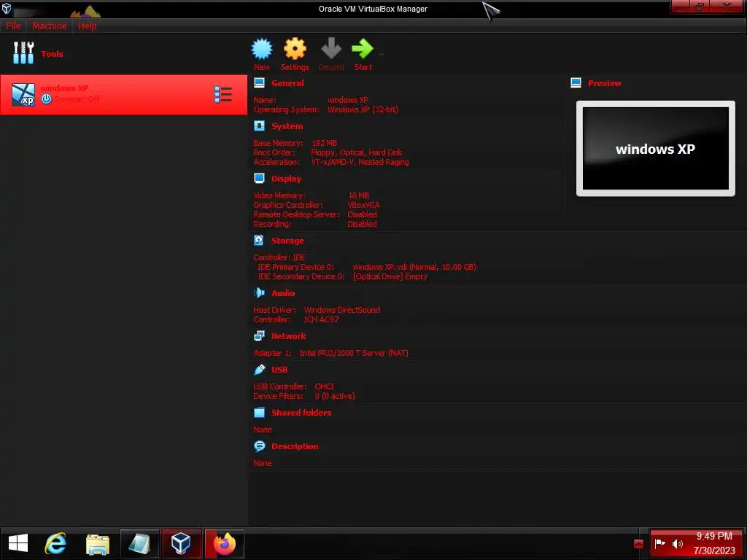Click the New virtual machine icon
Image resolution: width=747 pixels, height=560 pixels.
[262, 49]
